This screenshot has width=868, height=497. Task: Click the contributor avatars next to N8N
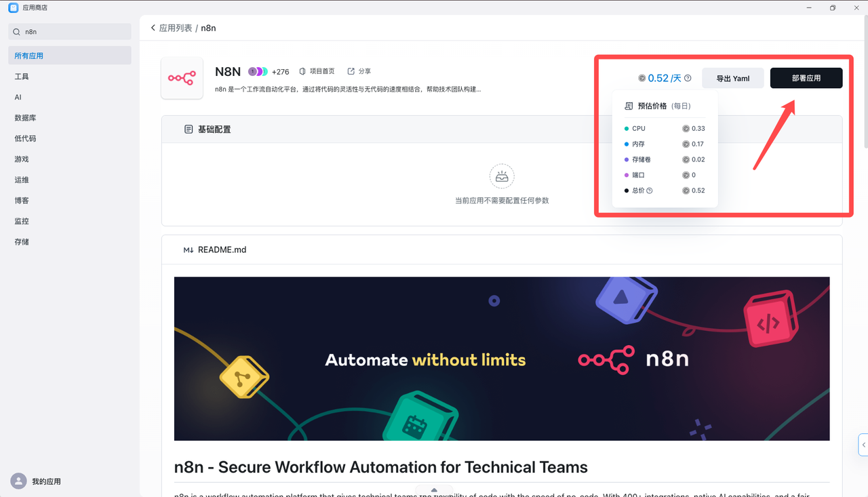[258, 71]
